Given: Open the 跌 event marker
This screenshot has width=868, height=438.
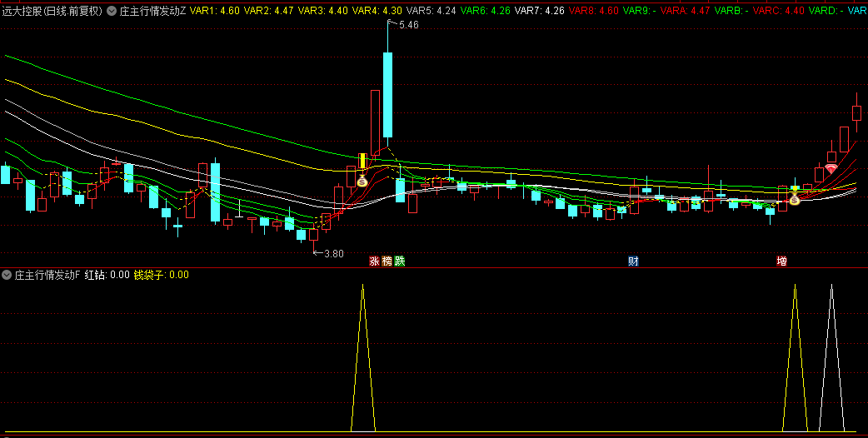Looking at the screenshot, I should pyautogui.click(x=400, y=261).
